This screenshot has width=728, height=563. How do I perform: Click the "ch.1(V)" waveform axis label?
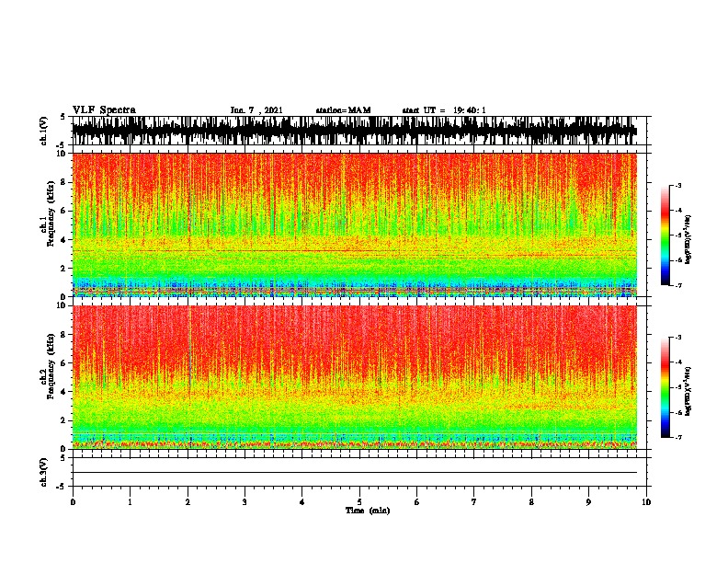click(44, 131)
